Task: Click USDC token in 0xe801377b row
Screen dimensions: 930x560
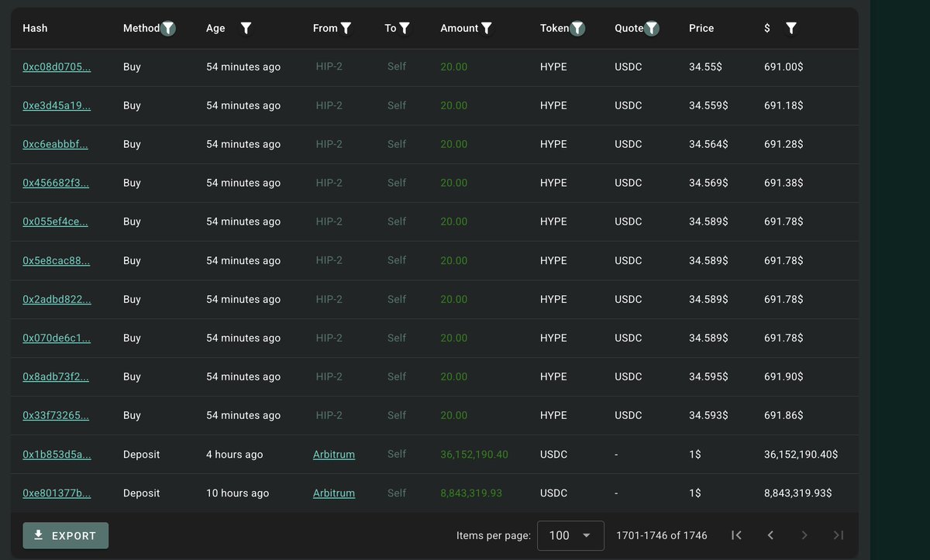Action: [x=553, y=493]
